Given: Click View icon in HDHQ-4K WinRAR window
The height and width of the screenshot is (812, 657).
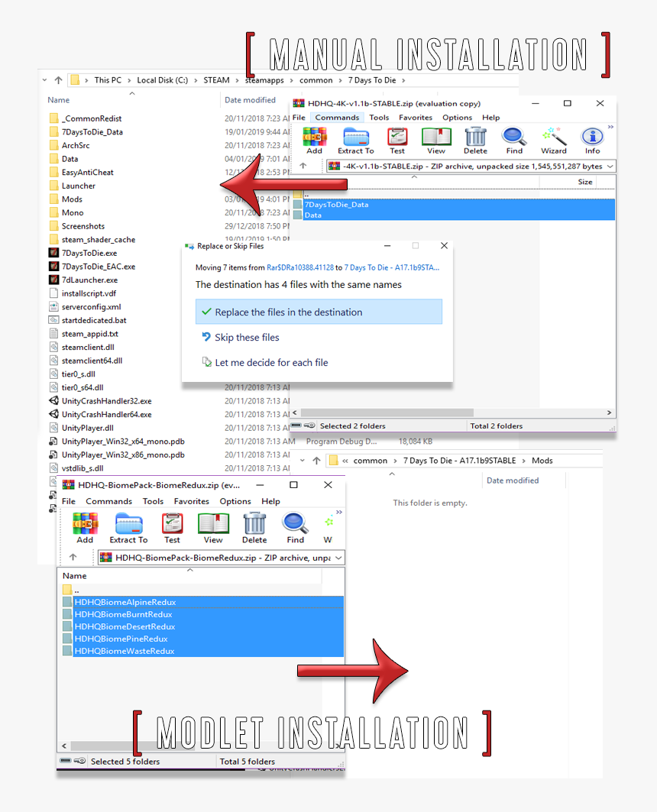Looking at the screenshot, I should click(x=436, y=141).
